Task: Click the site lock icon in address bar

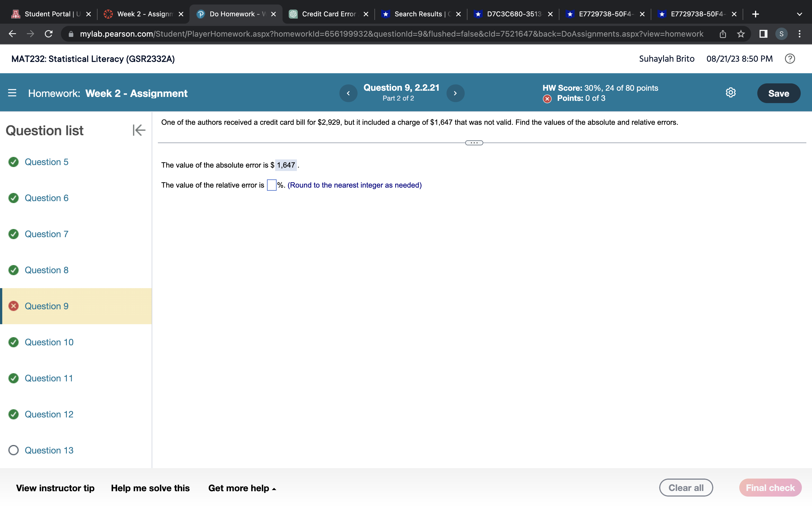Action: click(x=71, y=34)
